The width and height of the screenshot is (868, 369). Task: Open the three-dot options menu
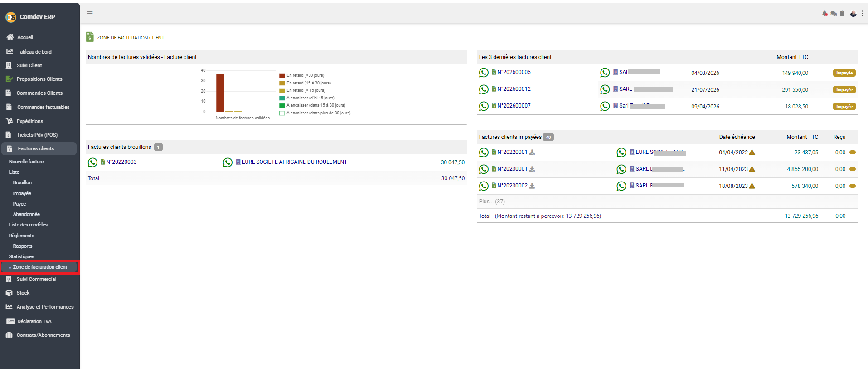coord(863,14)
